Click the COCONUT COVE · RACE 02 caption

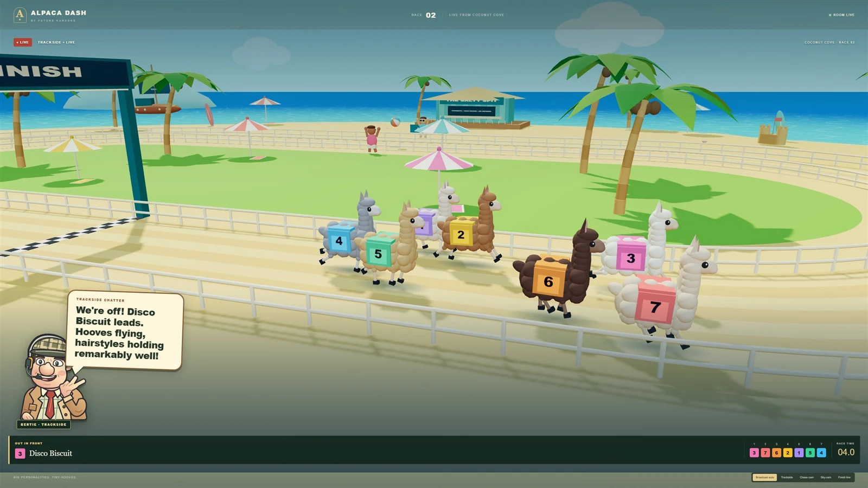(829, 42)
